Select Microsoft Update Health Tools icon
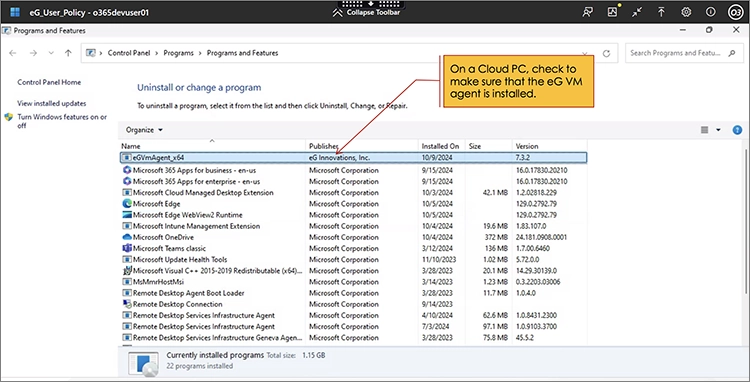Image resolution: width=750 pixels, height=382 pixels. [x=127, y=260]
